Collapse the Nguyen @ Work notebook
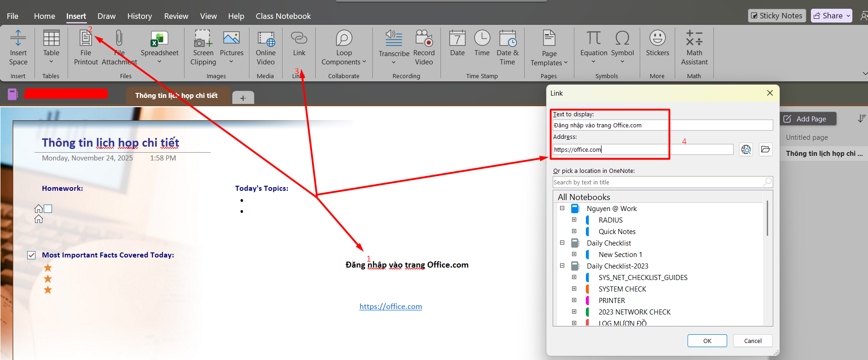 [562, 208]
